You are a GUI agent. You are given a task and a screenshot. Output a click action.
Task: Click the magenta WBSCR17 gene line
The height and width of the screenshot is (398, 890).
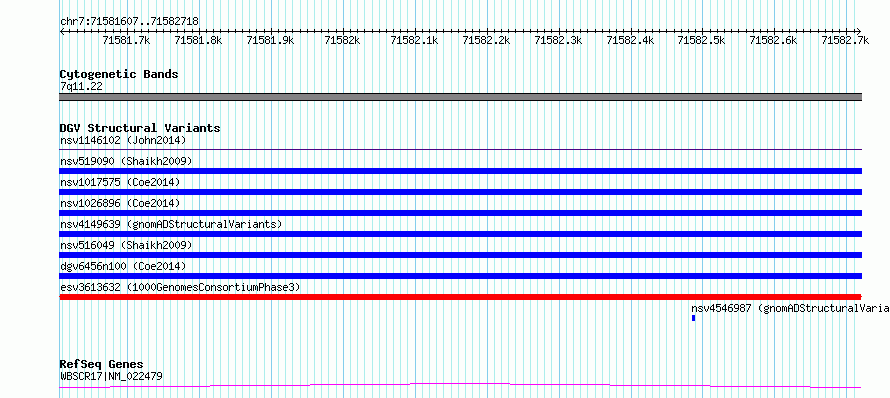pyautogui.click(x=460, y=386)
